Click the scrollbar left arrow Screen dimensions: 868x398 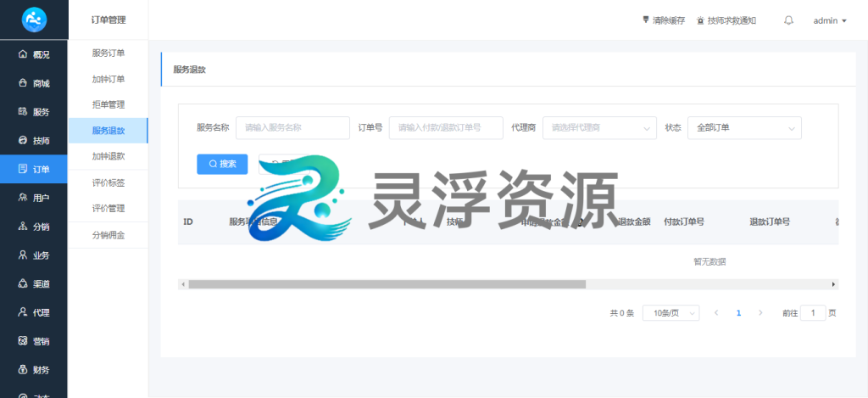point(183,284)
